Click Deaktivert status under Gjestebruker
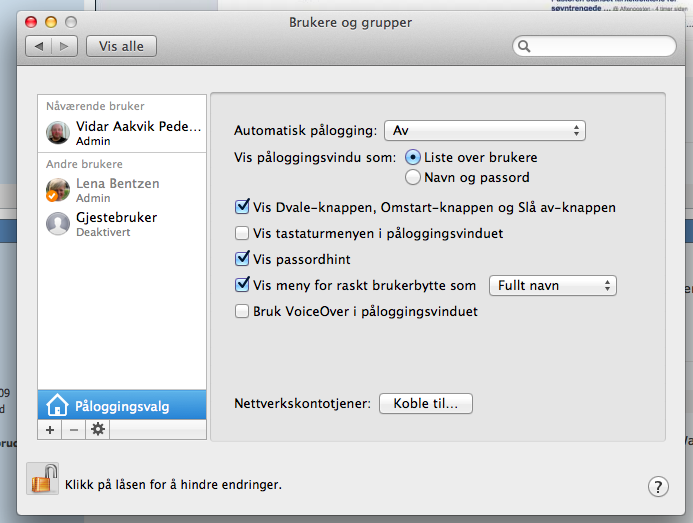The width and height of the screenshot is (693, 523). [x=103, y=233]
